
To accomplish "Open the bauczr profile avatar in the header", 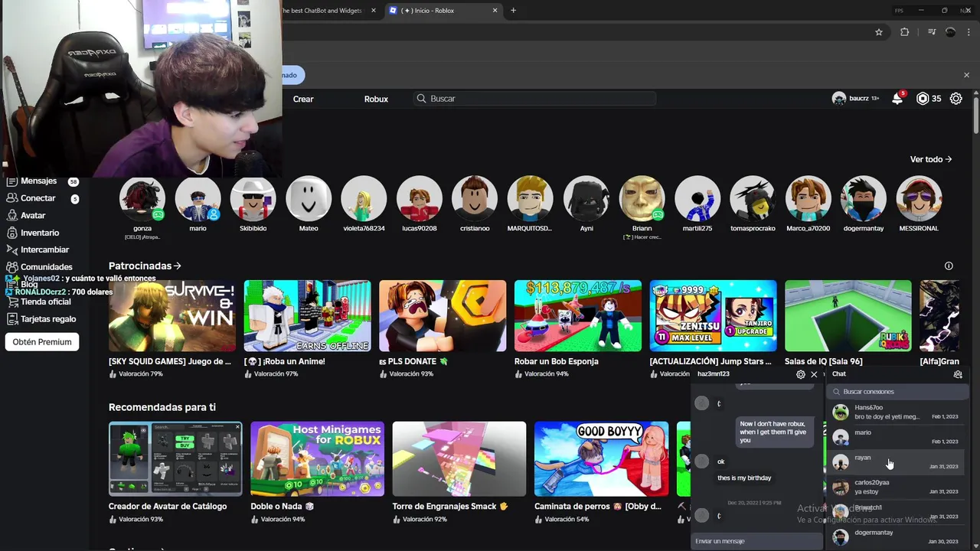I will tap(839, 99).
